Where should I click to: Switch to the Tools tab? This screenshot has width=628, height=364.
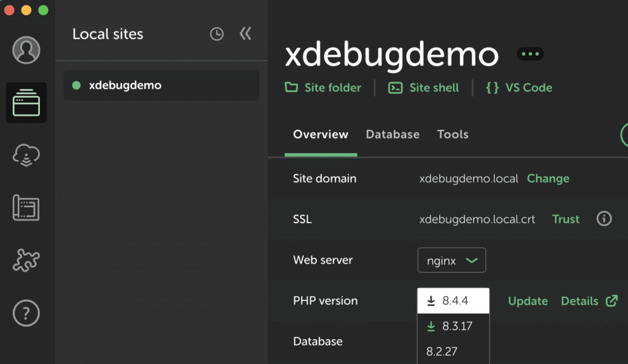453,134
